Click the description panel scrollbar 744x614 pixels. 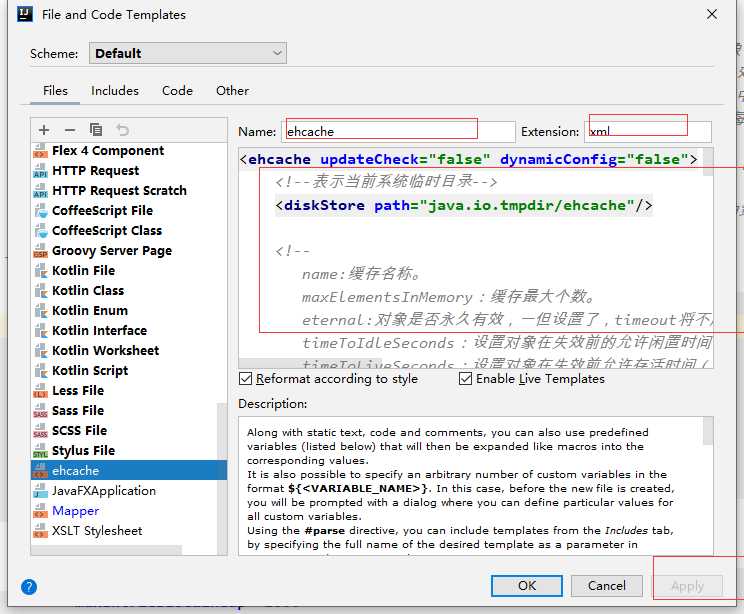[x=708, y=431]
